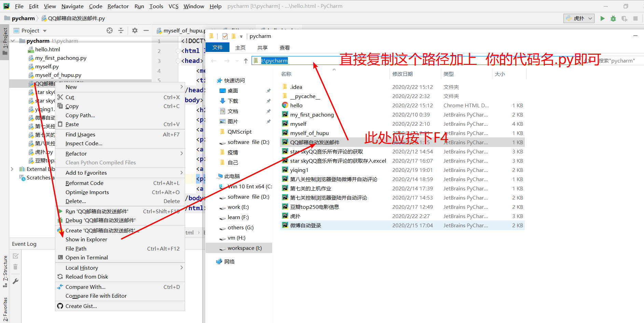This screenshot has height=323, width=644.
Task: Open the VCS menu
Action: (173, 6)
